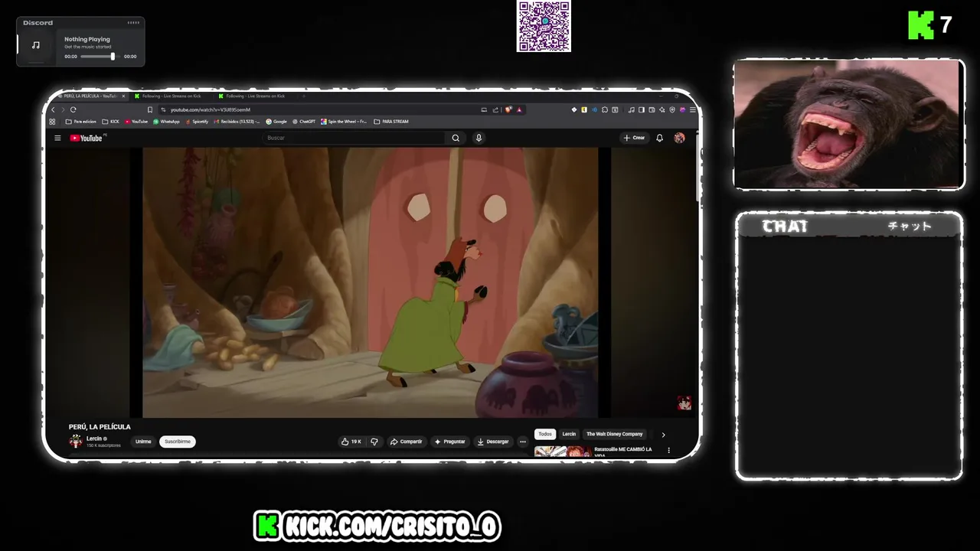
Task: Open the browser media controls music note icon
Action: [632, 109]
